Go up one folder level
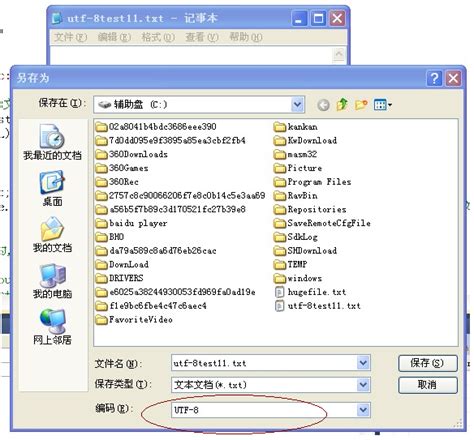This screenshot has height=440, width=474. click(x=342, y=105)
